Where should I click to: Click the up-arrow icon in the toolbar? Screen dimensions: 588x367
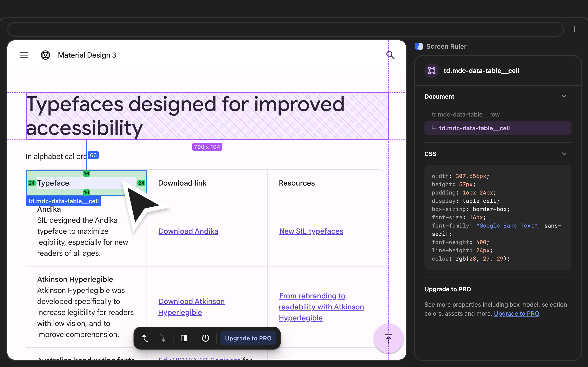[x=145, y=338]
